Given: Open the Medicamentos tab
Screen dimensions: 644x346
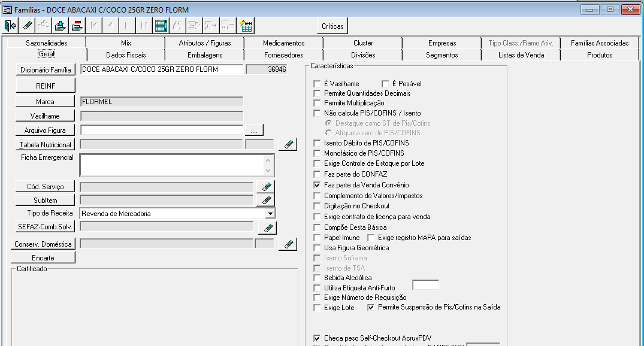Looking at the screenshot, I should coord(284,43).
